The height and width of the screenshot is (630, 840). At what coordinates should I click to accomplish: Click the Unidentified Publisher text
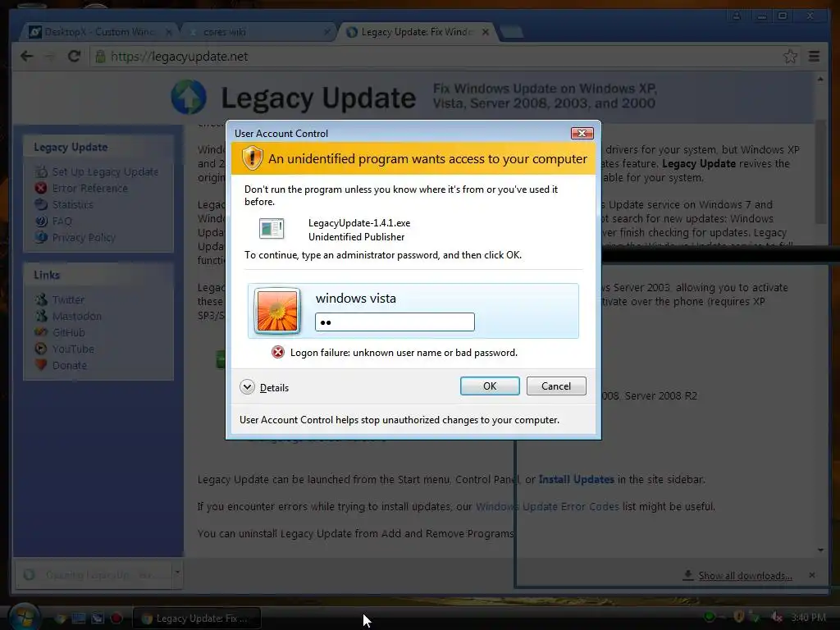click(356, 237)
